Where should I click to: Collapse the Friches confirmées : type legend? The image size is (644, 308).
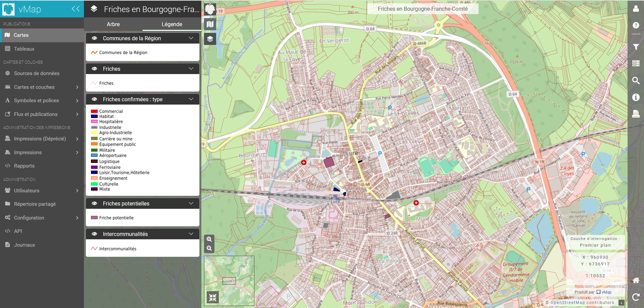pos(191,99)
